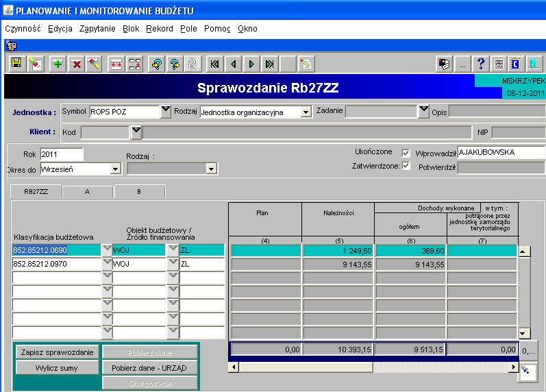Image resolution: width=546 pixels, height=392 pixels.
Task: Toggle the Ukończone checkbox
Action: 406,153
